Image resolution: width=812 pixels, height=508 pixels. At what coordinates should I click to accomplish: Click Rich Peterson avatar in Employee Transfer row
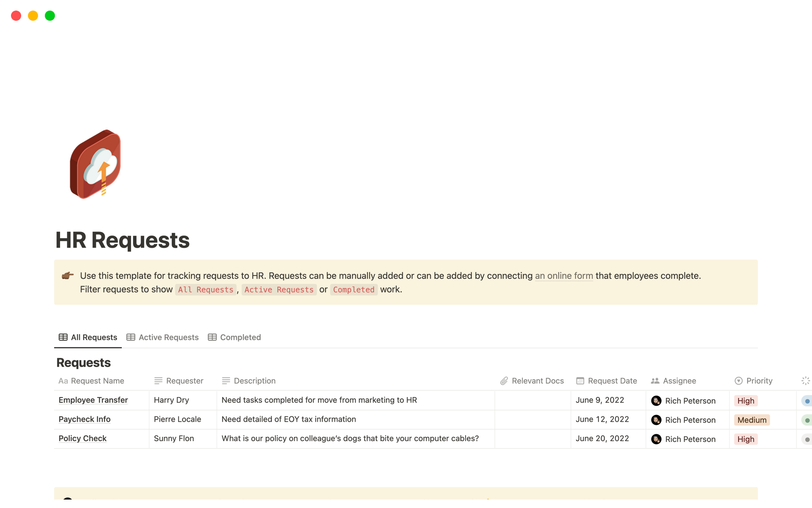tap(656, 401)
